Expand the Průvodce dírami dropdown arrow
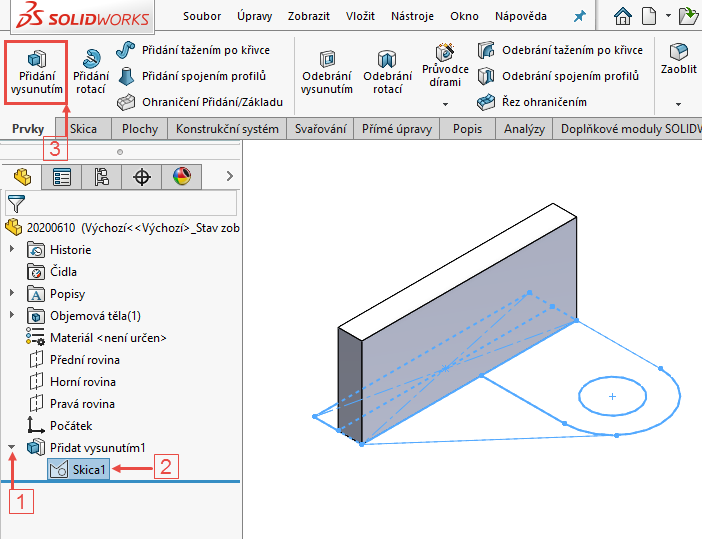The height and width of the screenshot is (539, 702). (445, 104)
